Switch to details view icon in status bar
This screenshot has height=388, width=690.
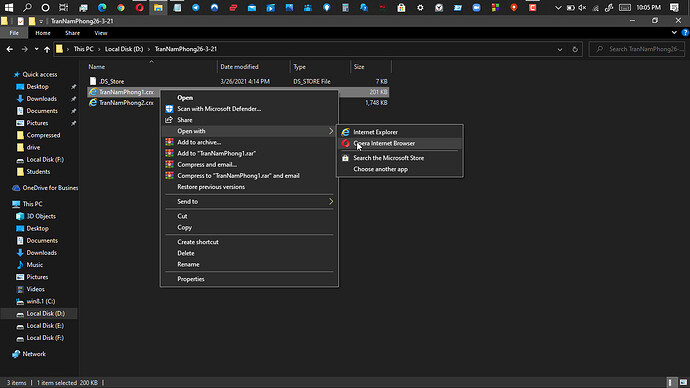click(670, 383)
